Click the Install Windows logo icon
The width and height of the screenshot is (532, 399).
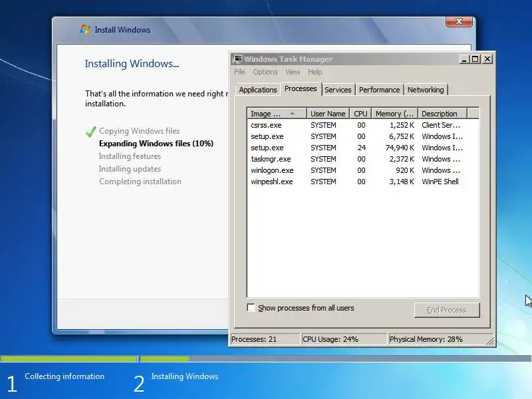(x=85, y=29)
